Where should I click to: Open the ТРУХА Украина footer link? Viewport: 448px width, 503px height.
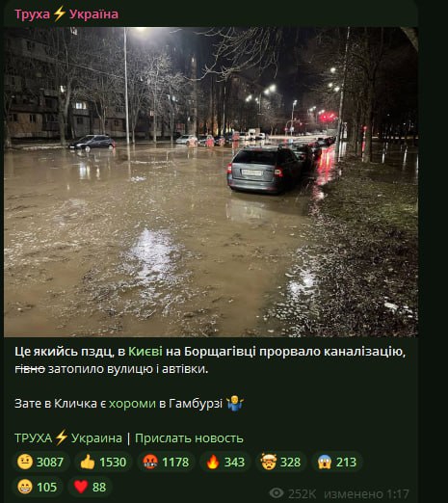(x=68, y=438)
